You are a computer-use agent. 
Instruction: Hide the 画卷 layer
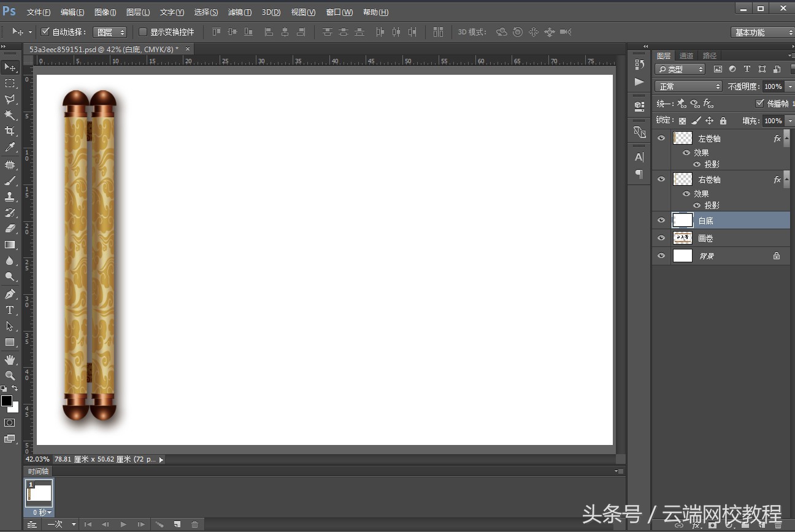click(661, 238)
